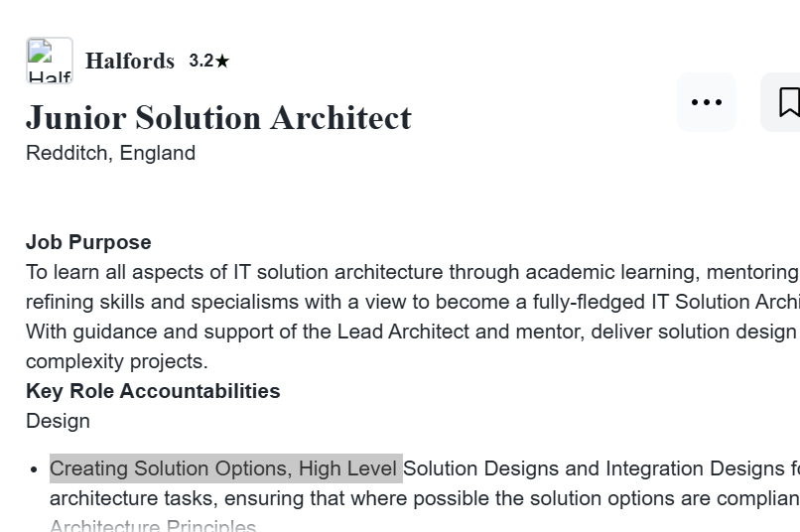Click the faded "Architecture Principles" text
The width and height of the screenshot is (800, 532).
click(x=153, y=526)
